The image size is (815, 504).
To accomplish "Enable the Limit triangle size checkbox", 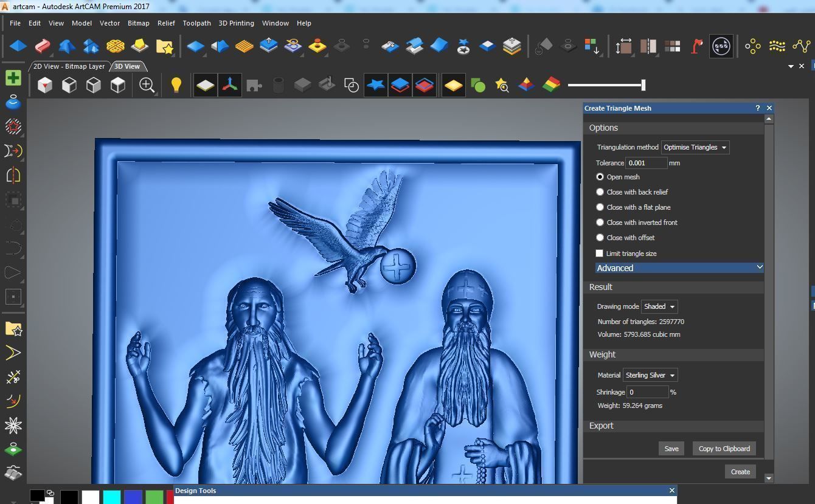I will click(600, 254).
